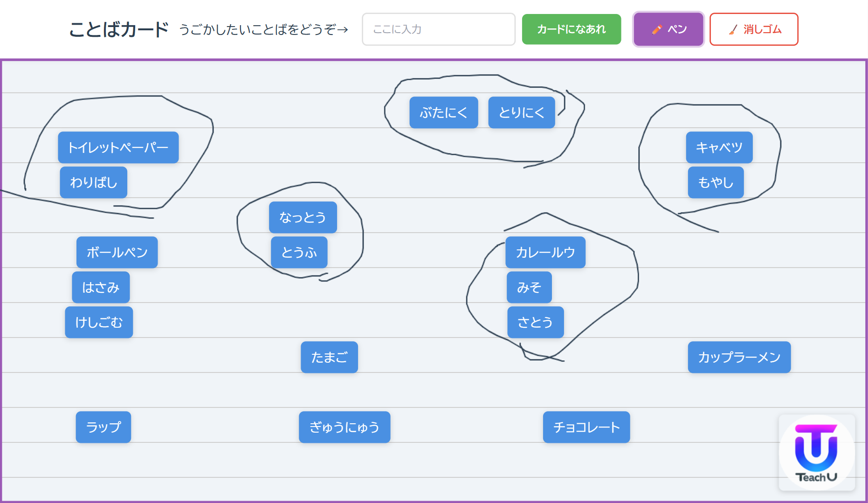Click the ここに入力 text field
The height and width of the screenshot is (503, 868).
coord(438,29)
